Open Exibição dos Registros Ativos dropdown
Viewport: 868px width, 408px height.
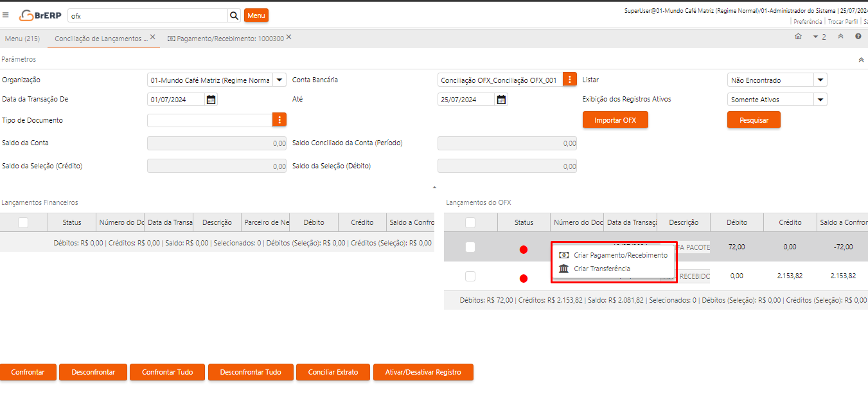pos(820,100)
